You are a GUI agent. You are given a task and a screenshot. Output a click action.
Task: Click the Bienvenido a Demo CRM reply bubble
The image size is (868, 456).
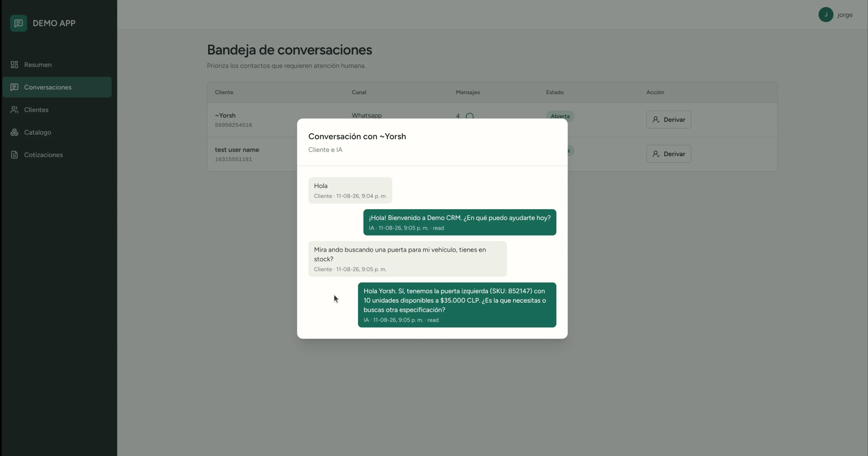pyautogui.click(x=460, y=222)
